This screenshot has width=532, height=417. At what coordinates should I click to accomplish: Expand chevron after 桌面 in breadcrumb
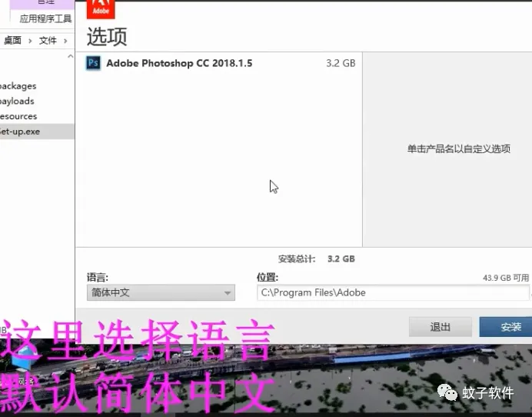pyautogui.click(x=30, y=41)
